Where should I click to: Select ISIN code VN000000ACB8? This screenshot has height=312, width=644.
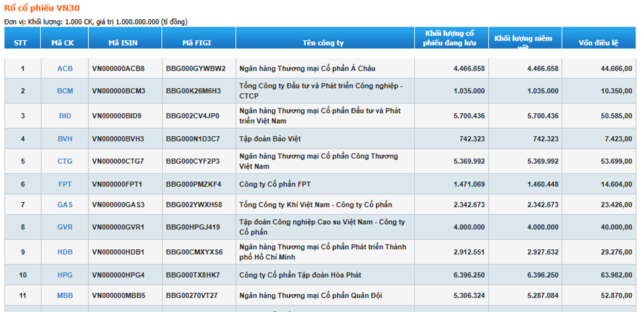click(118, 69)
